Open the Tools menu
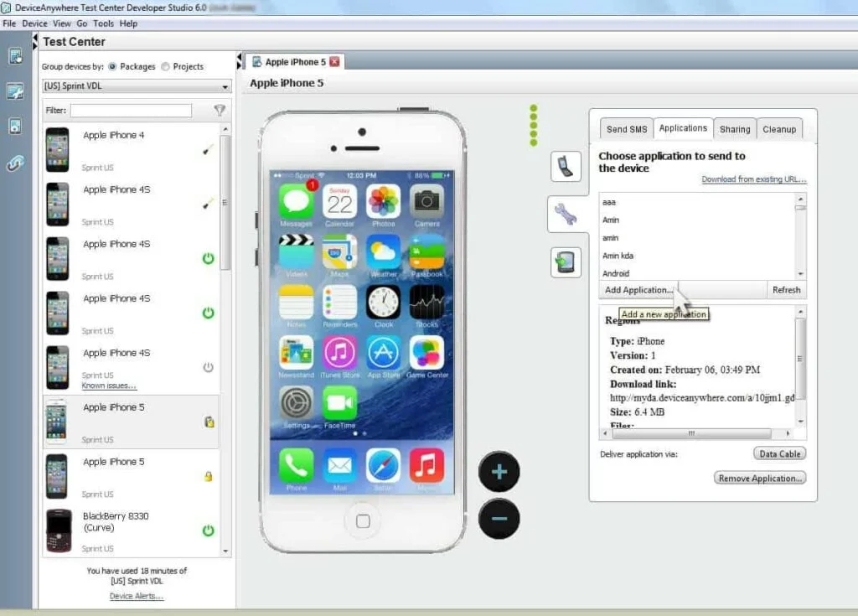 tap(103, 23)
